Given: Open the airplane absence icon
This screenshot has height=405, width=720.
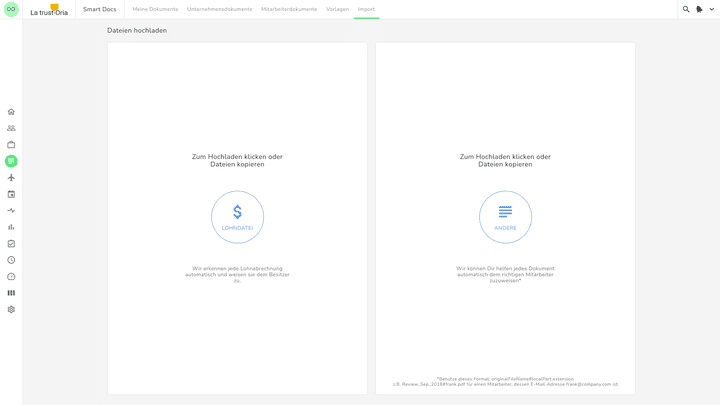Looking at the screenshot, I should (x=11, y=178).
